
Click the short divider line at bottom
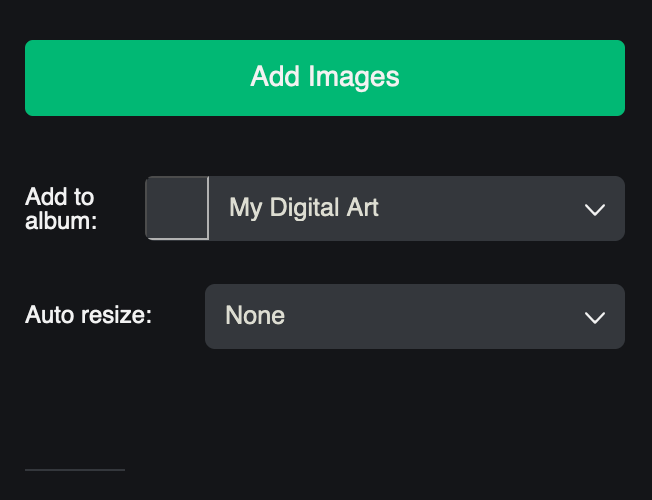75,469
